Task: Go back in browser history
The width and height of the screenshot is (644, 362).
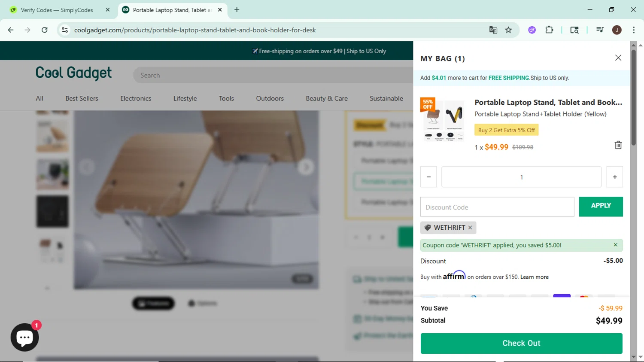Action: [11, 30]
